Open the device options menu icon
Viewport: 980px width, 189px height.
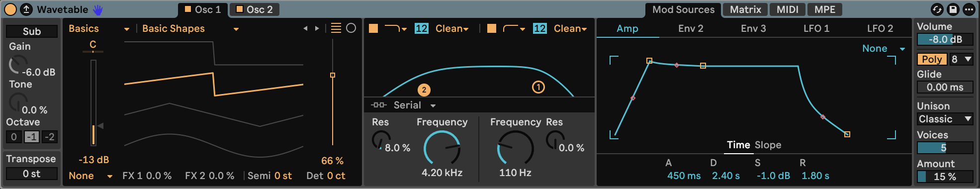(x=969, y=9)
